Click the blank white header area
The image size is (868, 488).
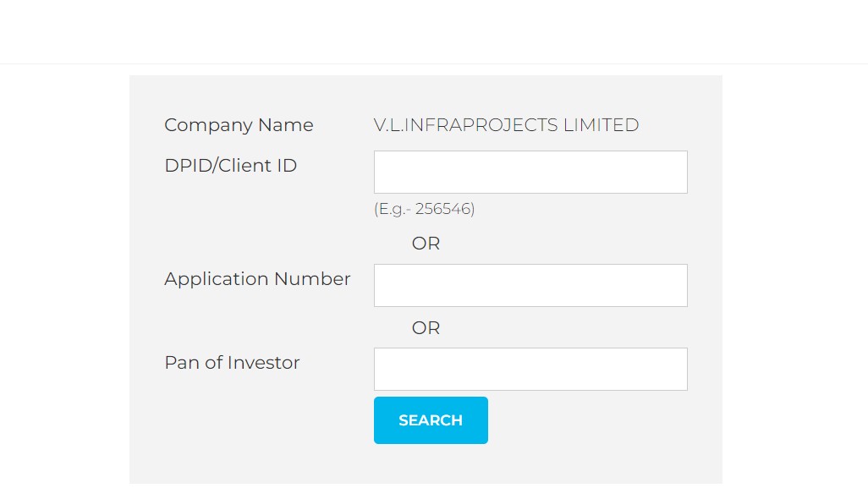[433, 31]
